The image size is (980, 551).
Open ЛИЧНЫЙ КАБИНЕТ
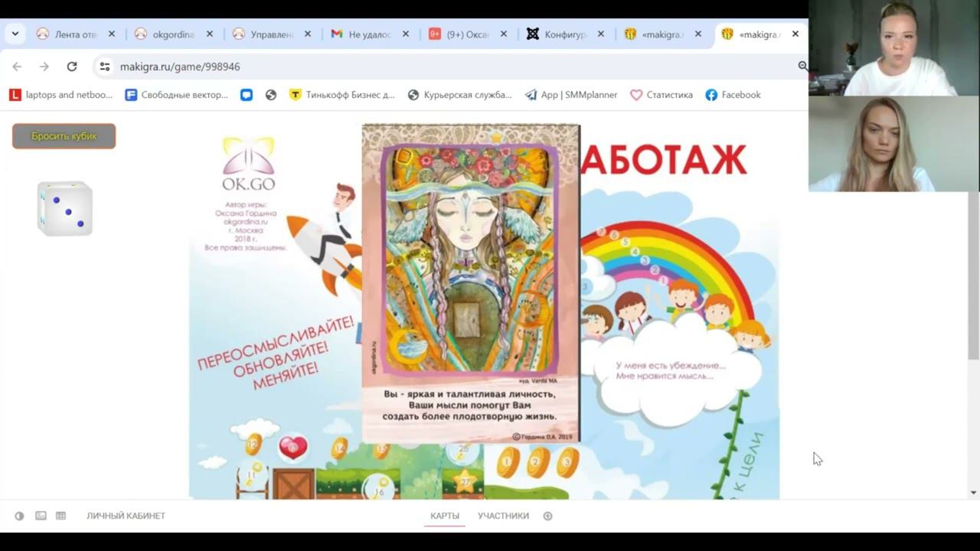tap(126, 516)
